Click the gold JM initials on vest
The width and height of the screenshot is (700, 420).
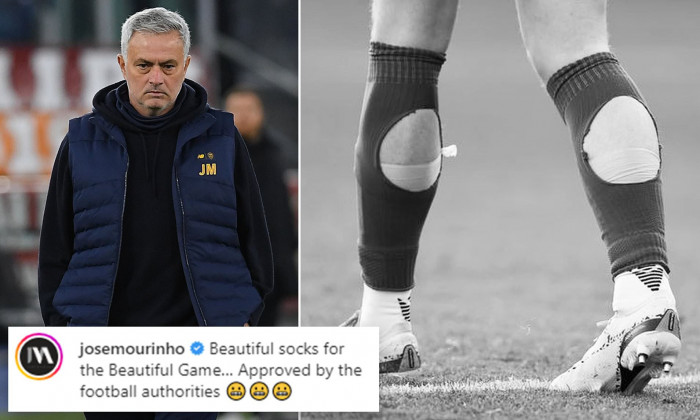click(x=208, y=169)
